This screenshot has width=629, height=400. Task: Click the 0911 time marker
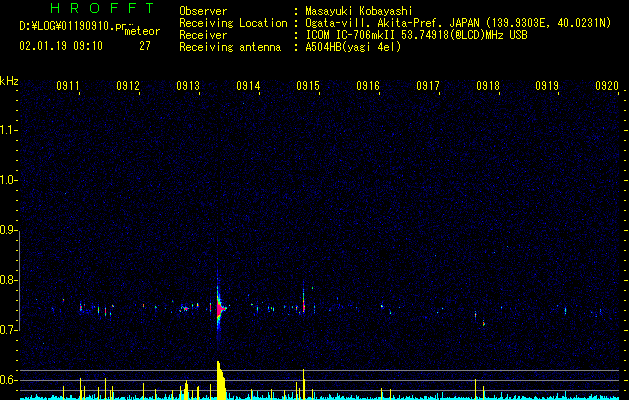[67, 86]
